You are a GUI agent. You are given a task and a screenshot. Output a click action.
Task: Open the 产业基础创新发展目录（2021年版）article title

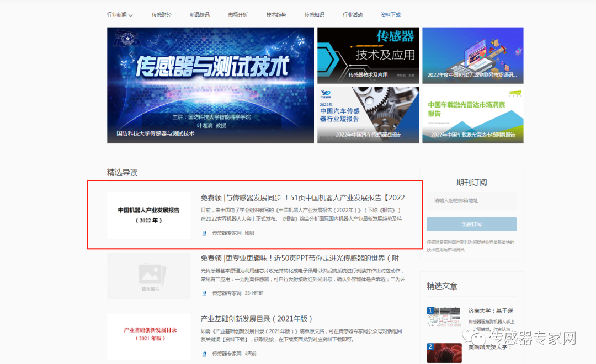[x=257, y=319]
